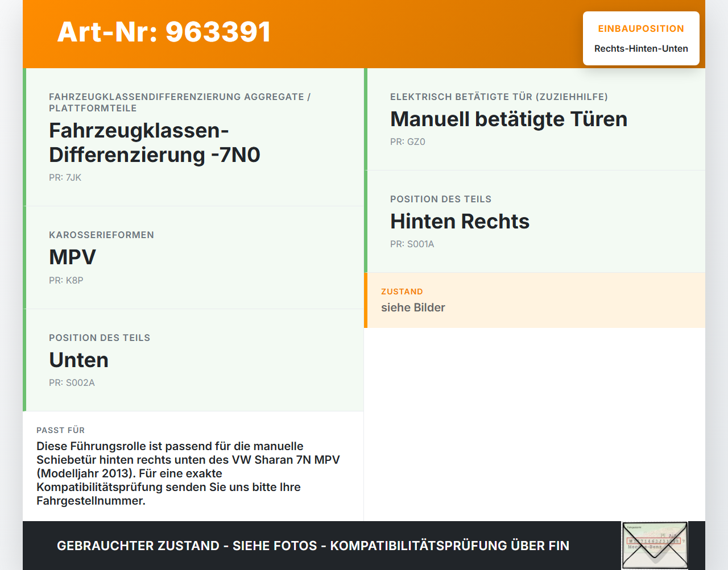The image size is (728, 570).
Task: Select the EINBAUPOSITION badge Rechts-Hinten-Unten
Action: pyautogui.click(x=641, y=38)
